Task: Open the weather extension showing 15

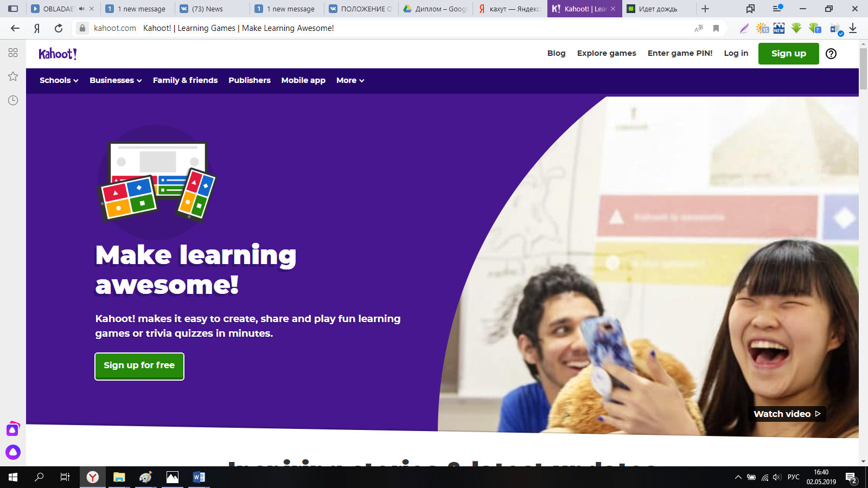Action: click(x=762, y=28)
